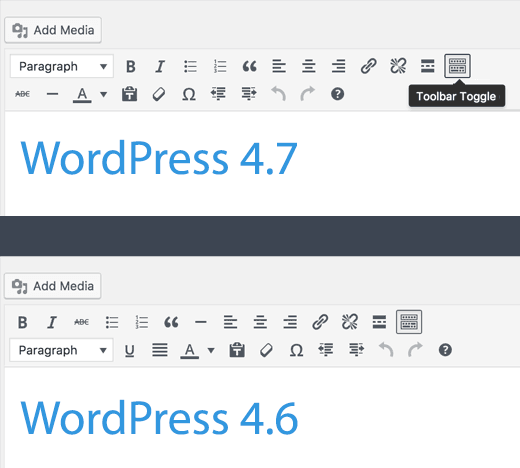Click Justify text icon in 4.6 toolbar
Screen dimensions: 520x468
(160, 350)
